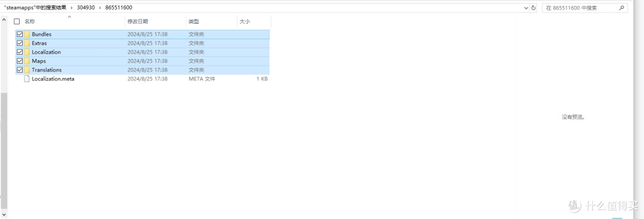644x219 pixels.
Task: Click the META 文件 type cell
Action: coord(202,79)
